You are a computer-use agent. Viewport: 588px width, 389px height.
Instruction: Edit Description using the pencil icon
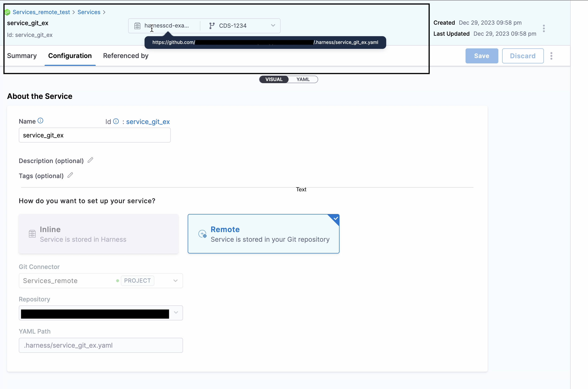90,160
